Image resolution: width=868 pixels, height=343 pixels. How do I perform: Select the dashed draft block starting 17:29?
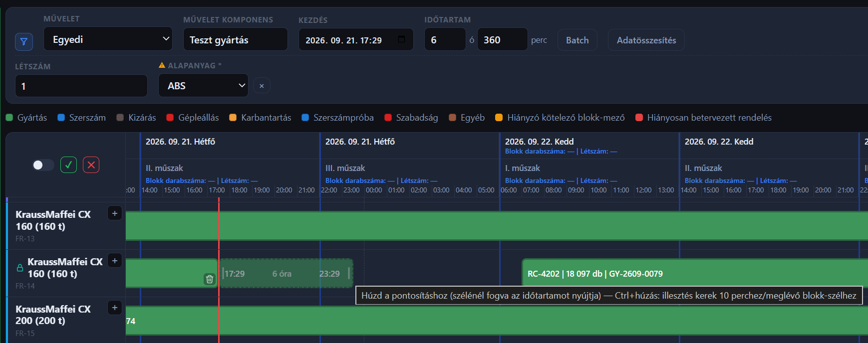[x=286, y=273]
